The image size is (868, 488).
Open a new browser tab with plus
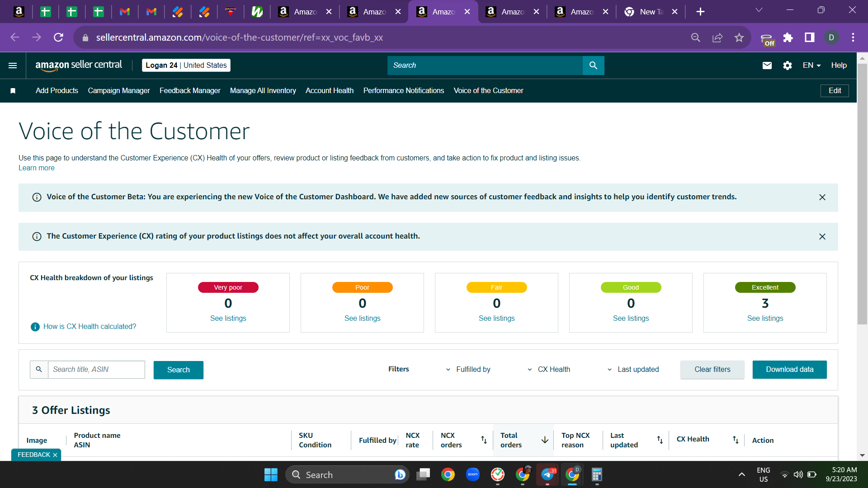(x=700, y=12)
